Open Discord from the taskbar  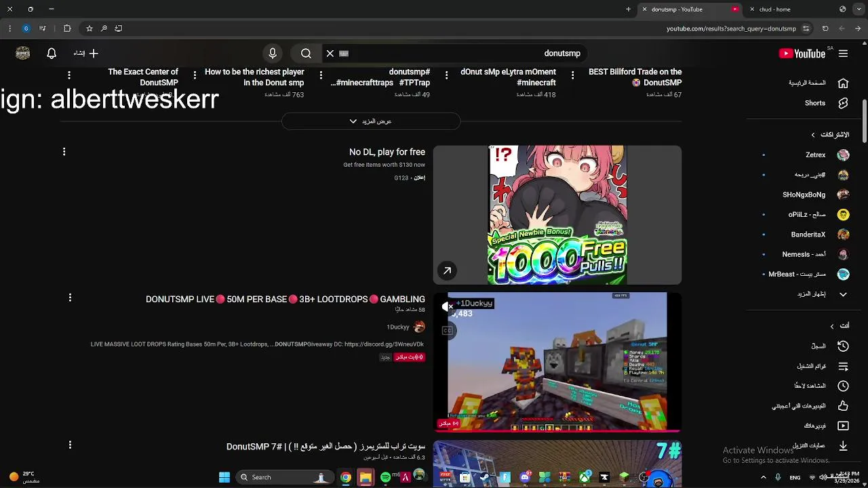(524, 477)
